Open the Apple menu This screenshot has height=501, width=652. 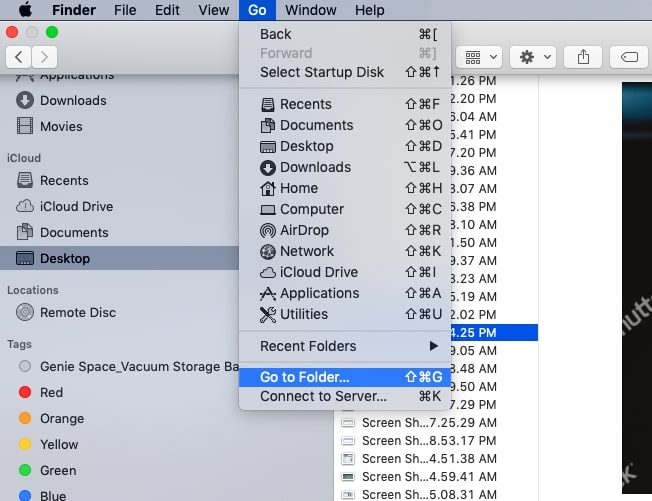point(25,10)
